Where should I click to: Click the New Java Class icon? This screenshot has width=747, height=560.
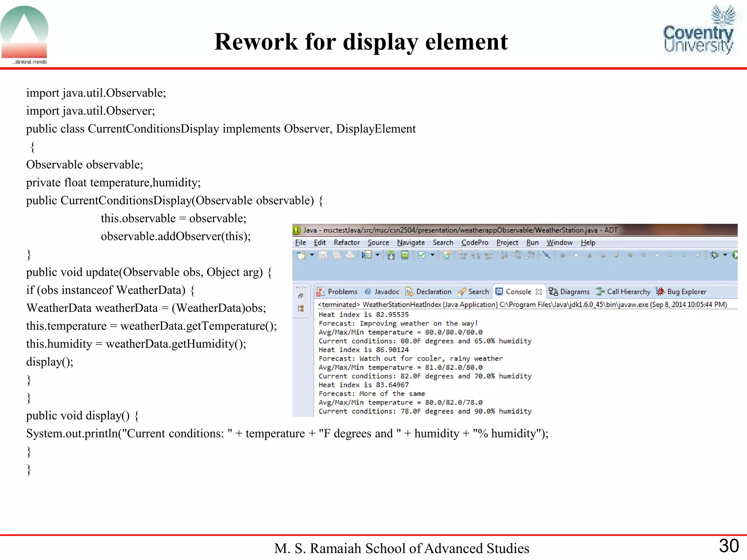point(447,255)
